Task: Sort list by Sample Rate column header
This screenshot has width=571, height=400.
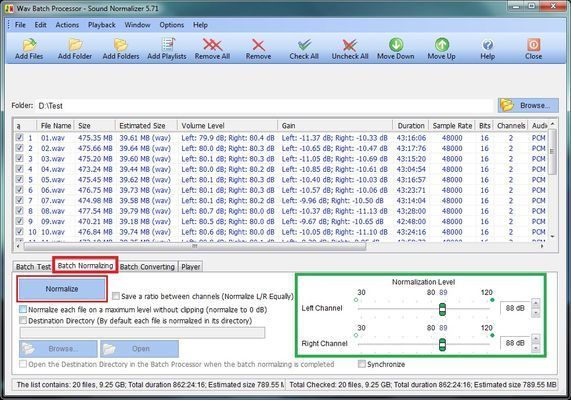Action: coord(452,126)
